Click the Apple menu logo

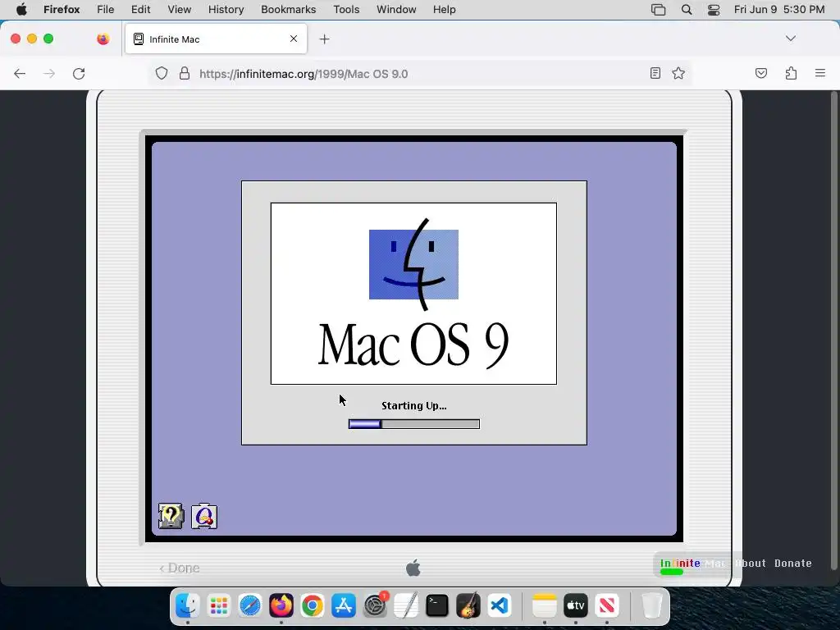(x=21, y=10)
